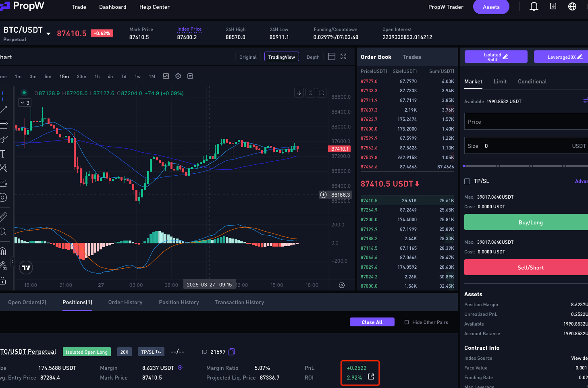
Task: Open the TP/SL settings on position
Action: 151,352
